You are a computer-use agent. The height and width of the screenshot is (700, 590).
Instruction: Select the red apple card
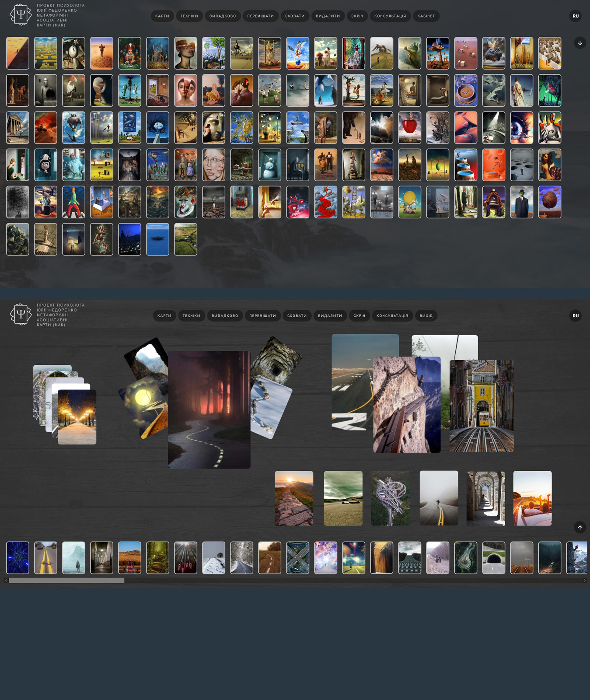click(410, 128)
